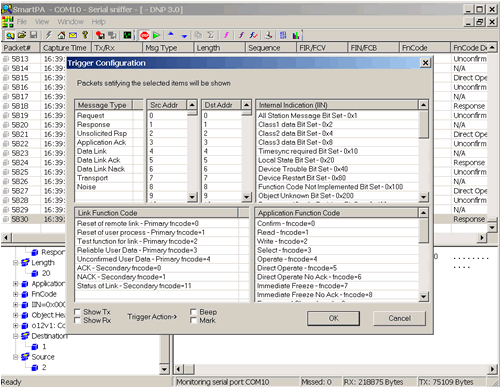
Task: Select Unsolicited Rsp in Message Type list
Action: [102, 133]
